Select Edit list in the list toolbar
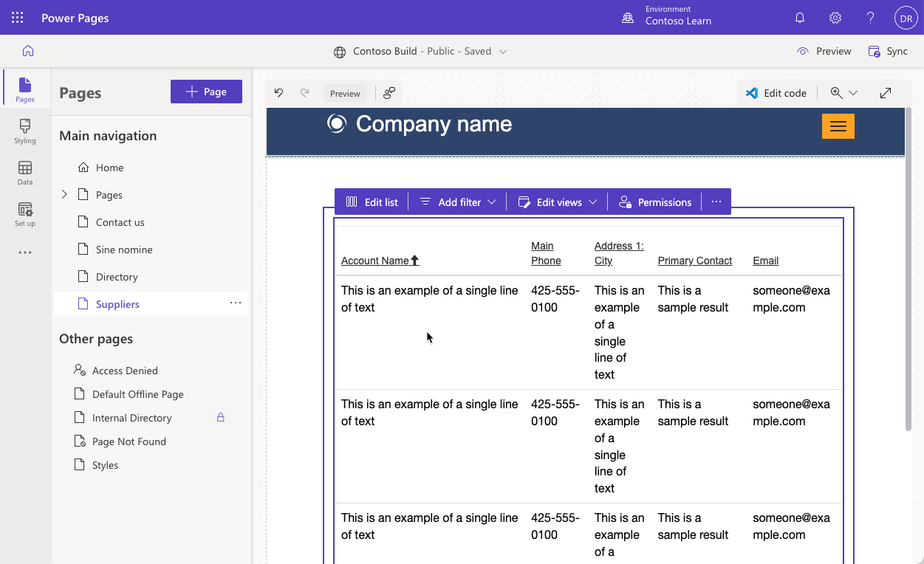Viewport: 924px width, 564px height. (x=372, y=201)
